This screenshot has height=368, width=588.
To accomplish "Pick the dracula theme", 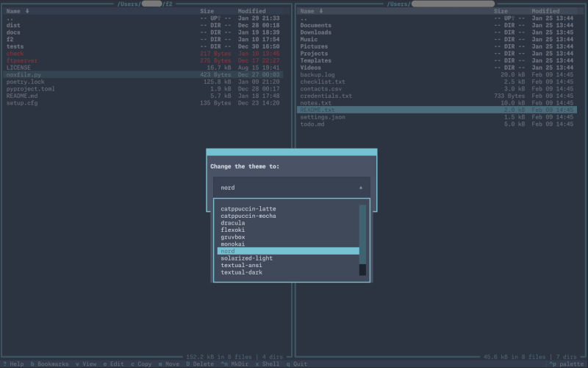I will [288, 223].
